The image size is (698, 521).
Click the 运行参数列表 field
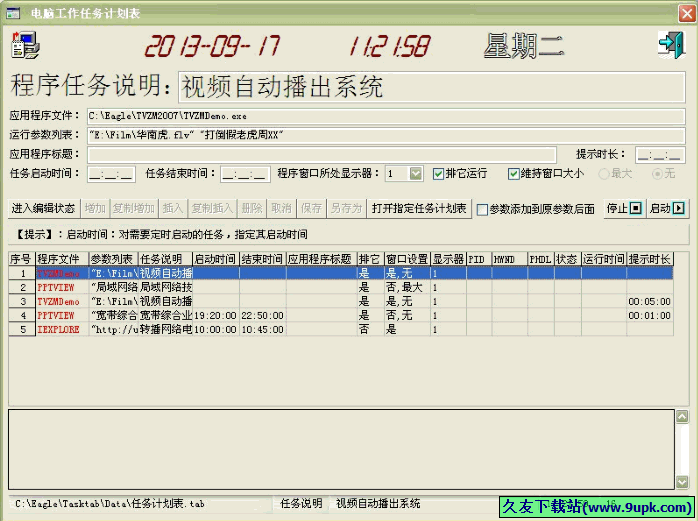click(386, 135)
